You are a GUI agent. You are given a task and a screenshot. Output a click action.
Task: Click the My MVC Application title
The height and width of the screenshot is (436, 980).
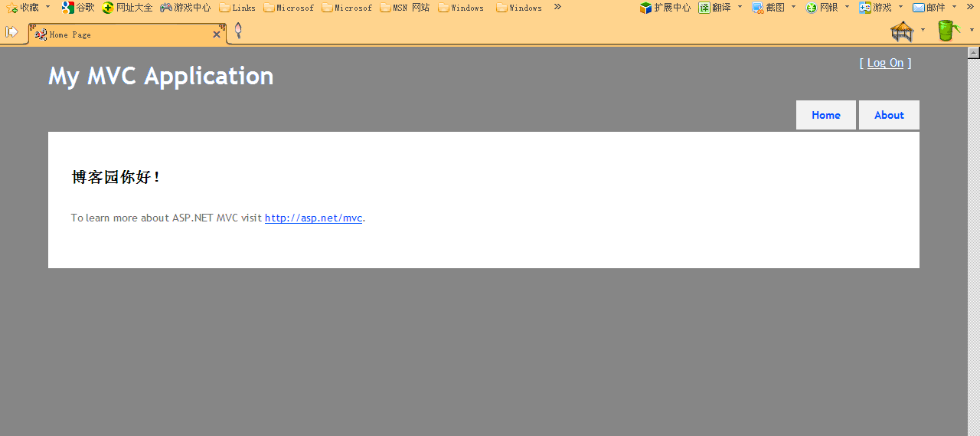(x=161, y=76)
